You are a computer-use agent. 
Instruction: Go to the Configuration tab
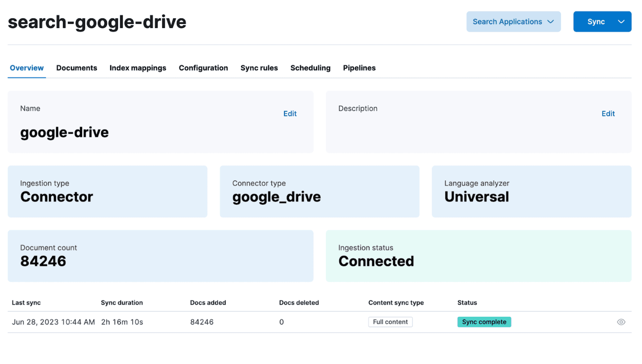203,68
